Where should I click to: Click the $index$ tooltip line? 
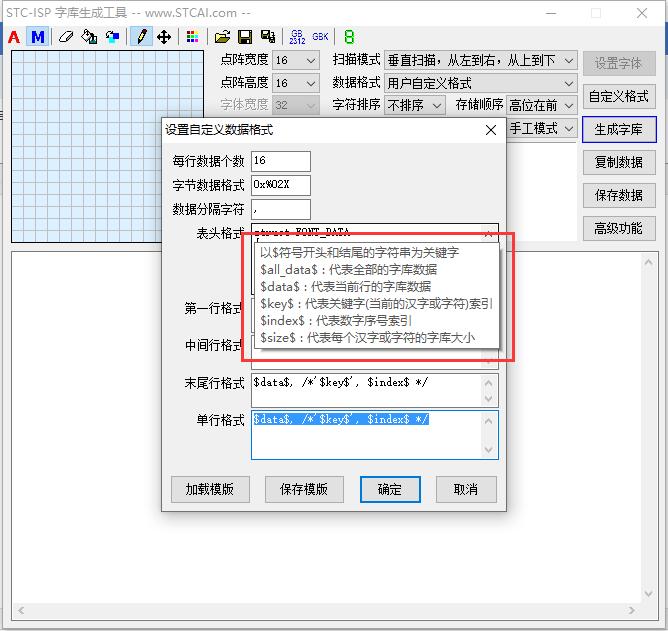click(x=336, y=321)
